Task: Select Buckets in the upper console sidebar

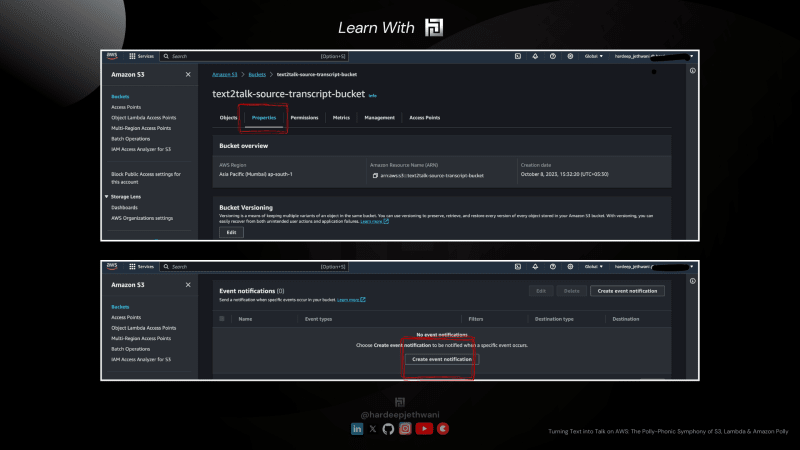Action: (x=120, y=96)
